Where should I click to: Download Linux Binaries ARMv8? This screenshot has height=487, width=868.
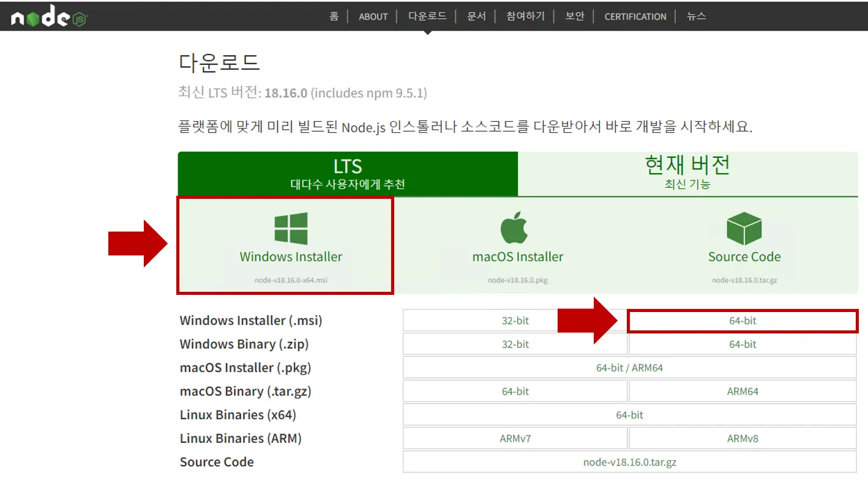click(x=743, y=438)
